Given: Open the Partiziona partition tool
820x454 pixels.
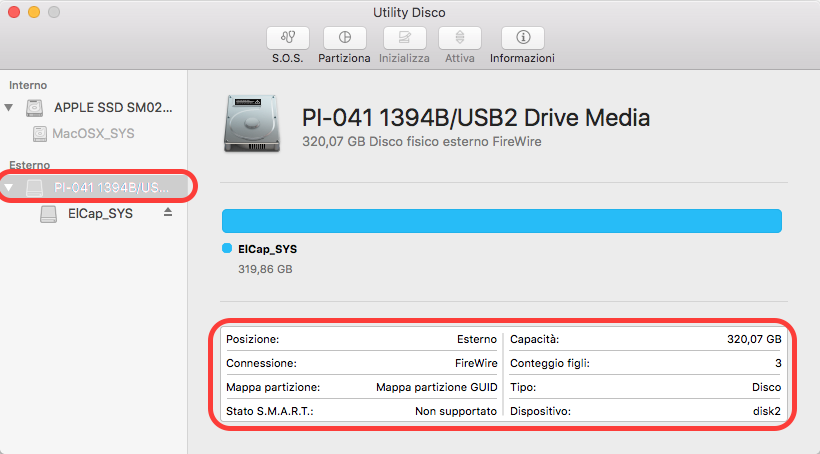Looking at the screenshot, I should (x=345, y=38).
